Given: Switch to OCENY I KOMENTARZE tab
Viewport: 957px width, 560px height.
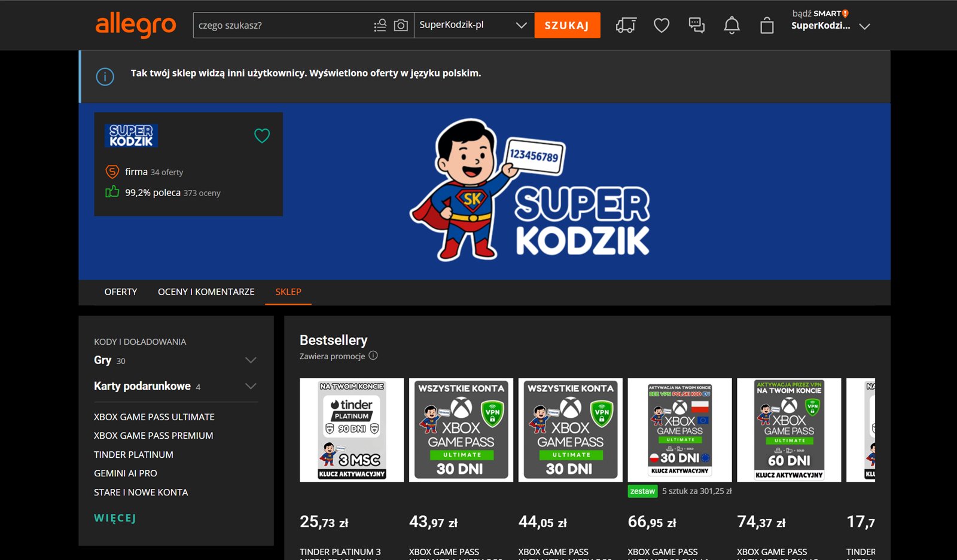Looking at the screenshot, I should [206, 292].
